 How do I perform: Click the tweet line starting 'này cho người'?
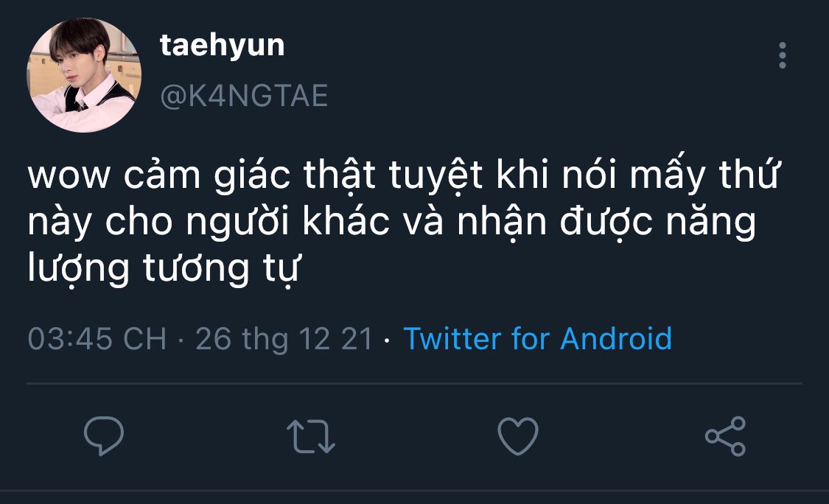point(391,222)
